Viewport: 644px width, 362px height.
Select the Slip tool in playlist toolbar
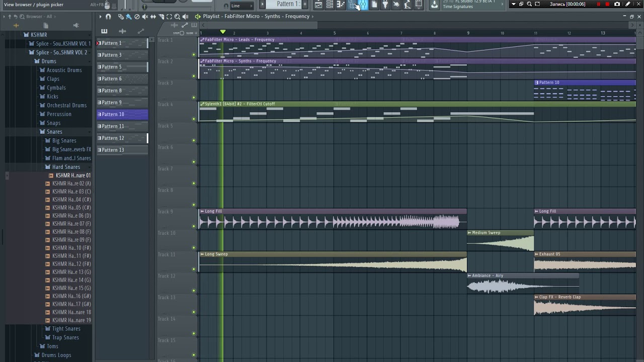point(153,17)
